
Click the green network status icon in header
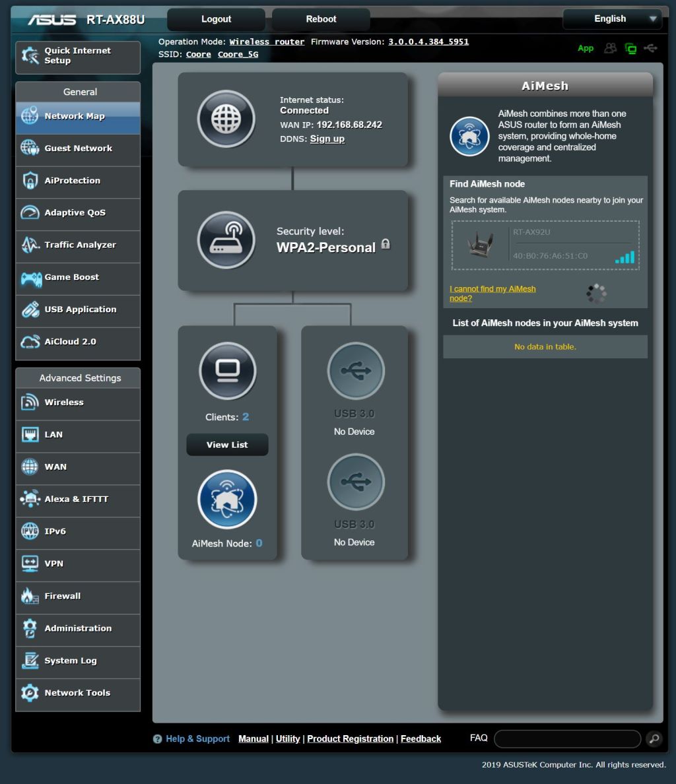click(x=630, y=48)
